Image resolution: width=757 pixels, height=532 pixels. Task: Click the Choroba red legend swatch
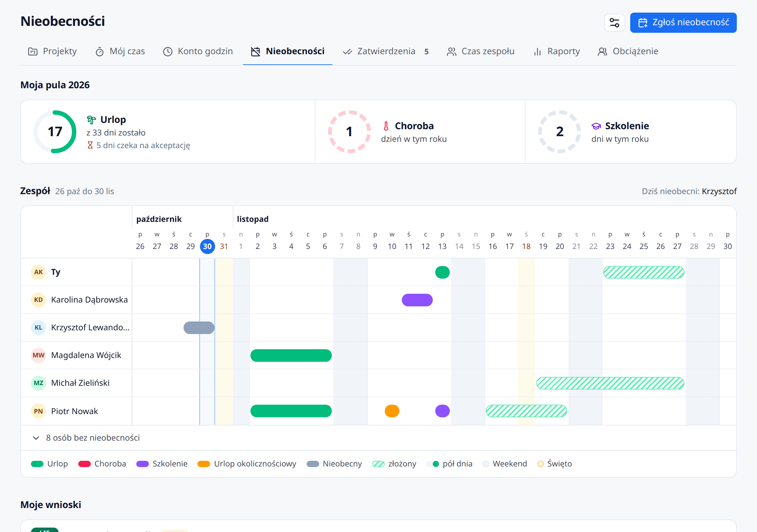coord(85,464)
